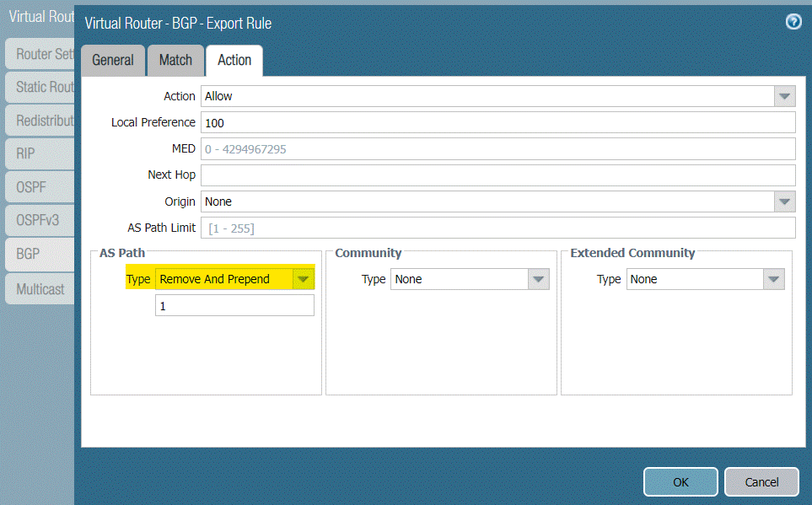Cancel the BGP Export Rule dialog

coord(761,481)
